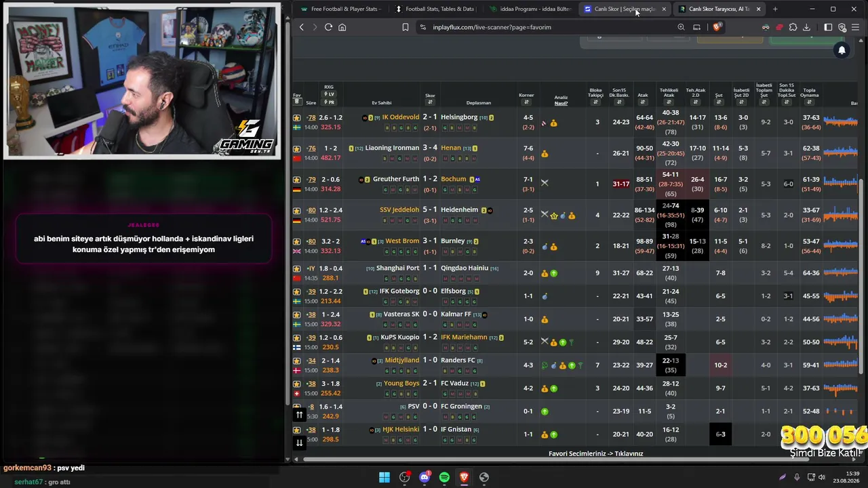Open the browser downloads icon
Screen dimensions: 868x488
(806, 27)
